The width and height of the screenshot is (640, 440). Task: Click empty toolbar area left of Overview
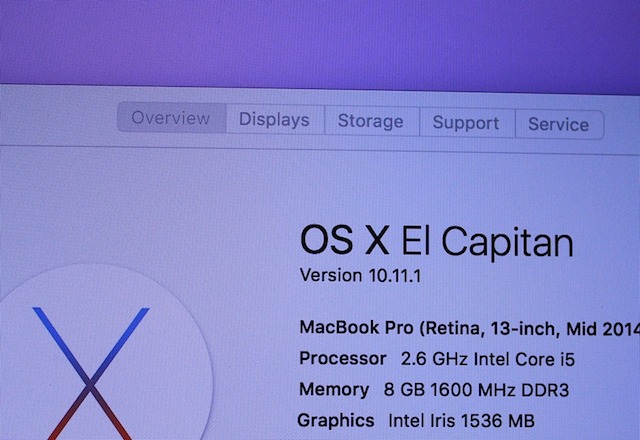click(57, 115)
